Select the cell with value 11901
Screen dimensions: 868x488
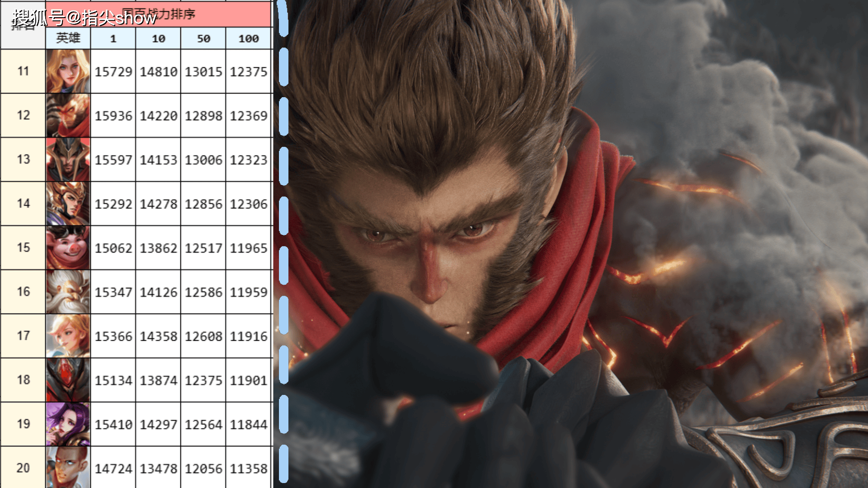(x=249, y=380)
